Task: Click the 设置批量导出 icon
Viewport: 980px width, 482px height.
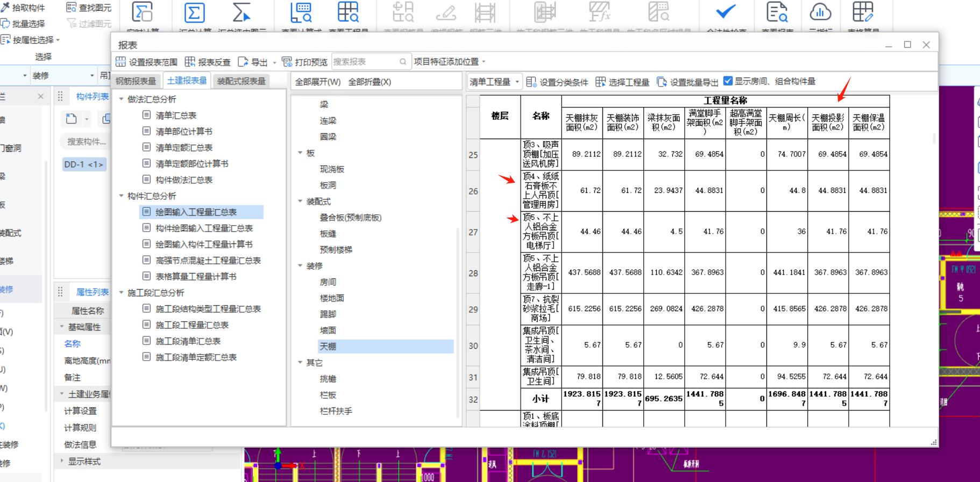Action: pyautogui.click(x=662, y=82)
